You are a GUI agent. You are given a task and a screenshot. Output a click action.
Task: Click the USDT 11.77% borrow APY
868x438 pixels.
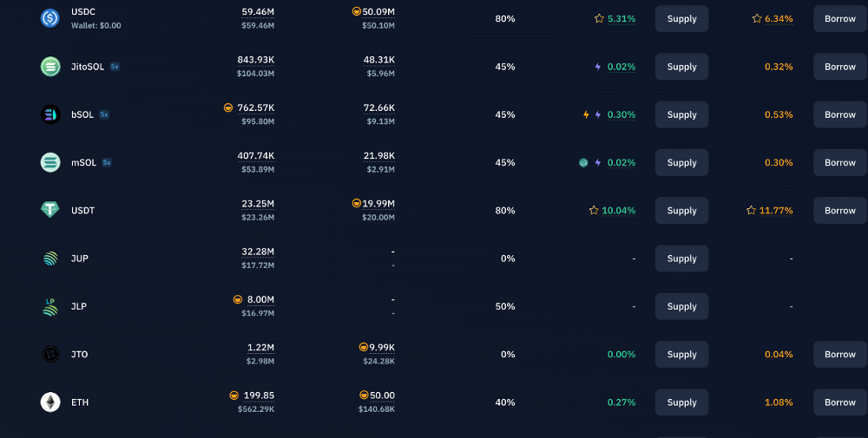click(775, 211)
